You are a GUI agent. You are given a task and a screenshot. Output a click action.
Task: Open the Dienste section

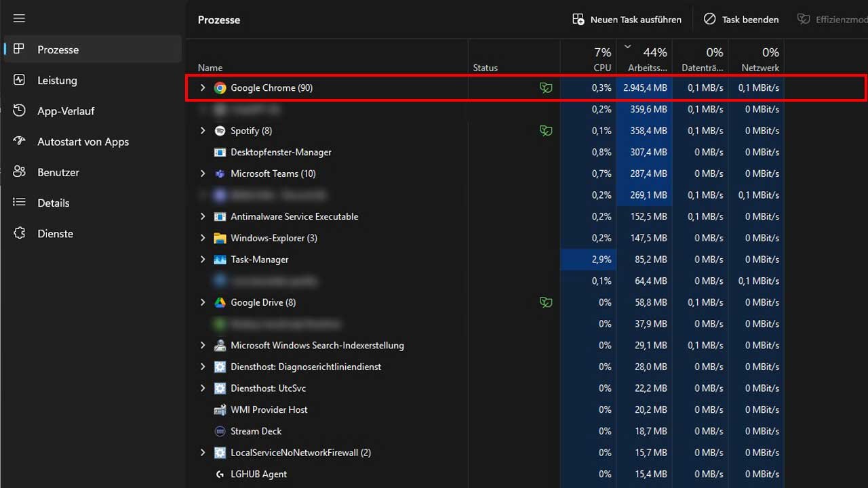click(55, 234)
